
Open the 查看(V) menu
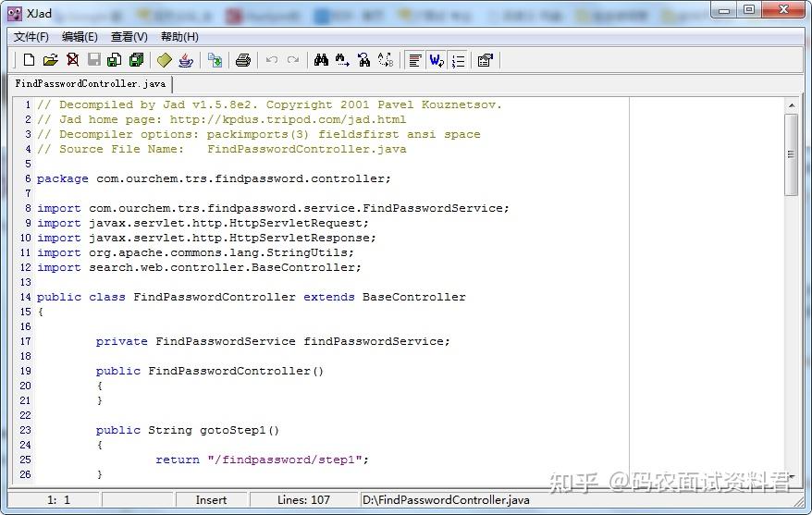[129, 37]
